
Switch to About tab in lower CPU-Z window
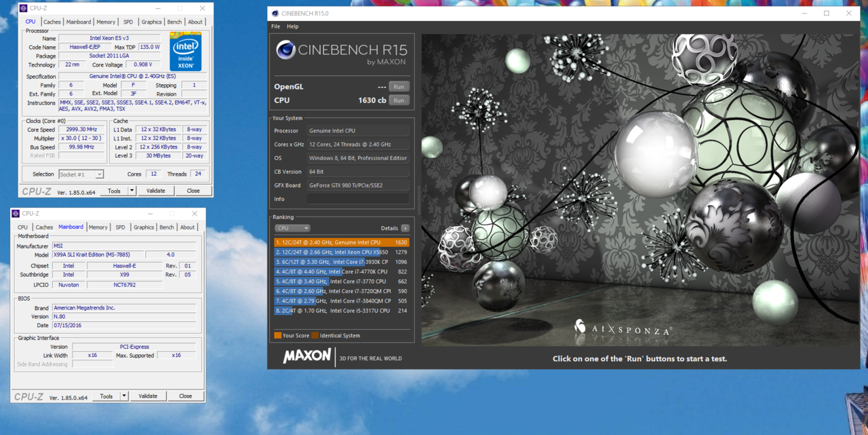click(187, 227)
